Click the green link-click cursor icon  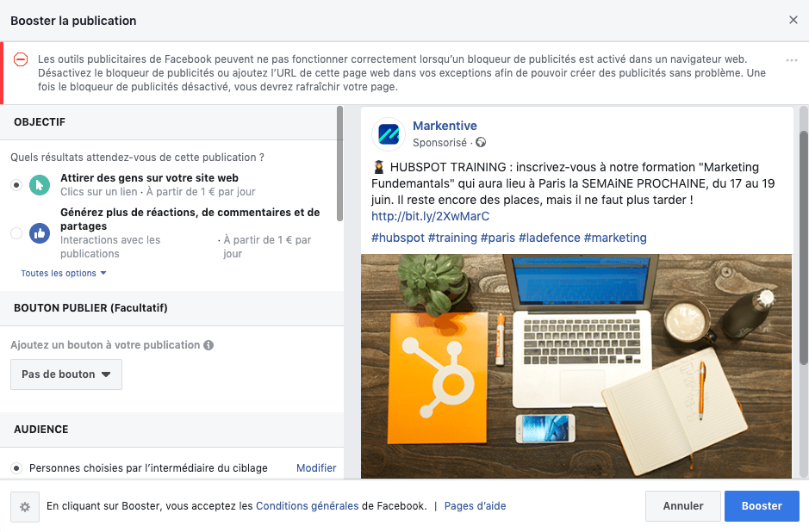40,185
